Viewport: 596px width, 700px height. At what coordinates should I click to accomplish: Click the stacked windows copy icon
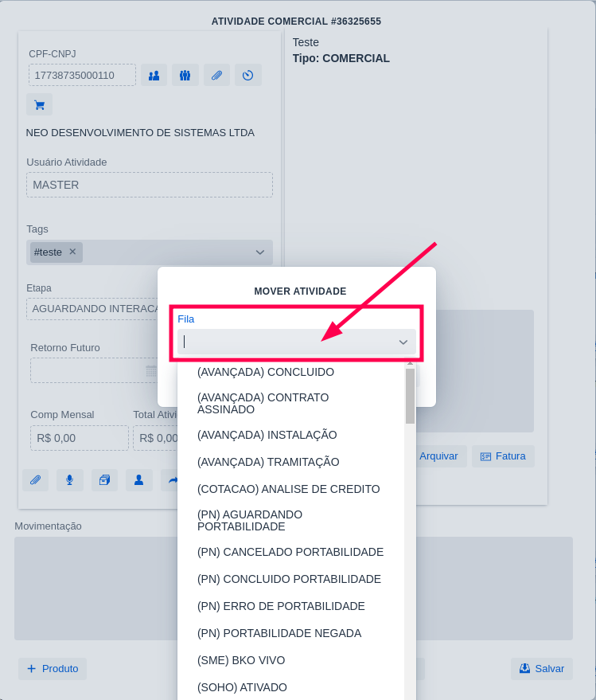coord(103,479)
